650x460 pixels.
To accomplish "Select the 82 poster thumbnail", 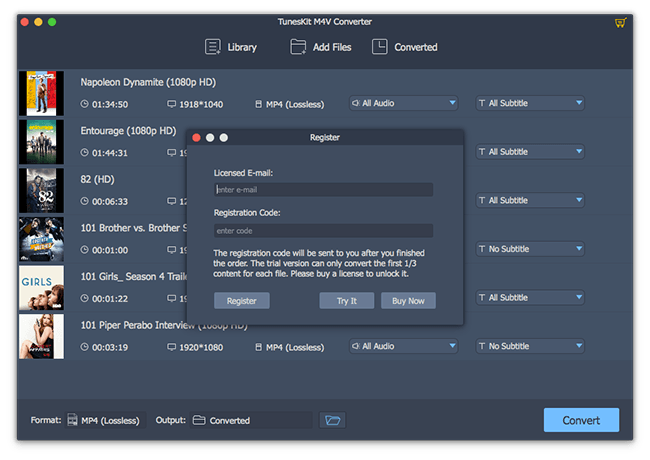I will point(41,190).
